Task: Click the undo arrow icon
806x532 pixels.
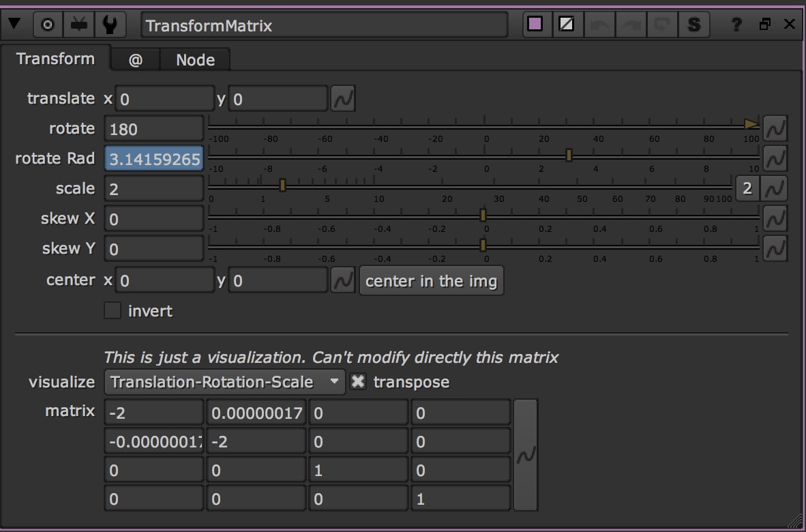Action: [599, 24]
